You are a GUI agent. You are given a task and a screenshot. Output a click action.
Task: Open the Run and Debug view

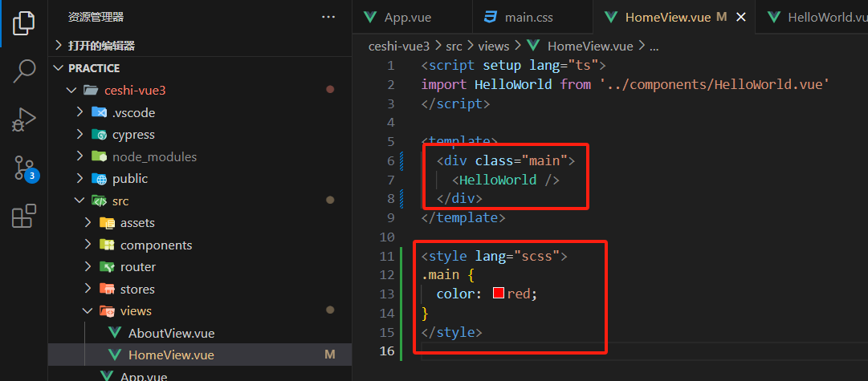pyautogui.click(x=24, y=120)
